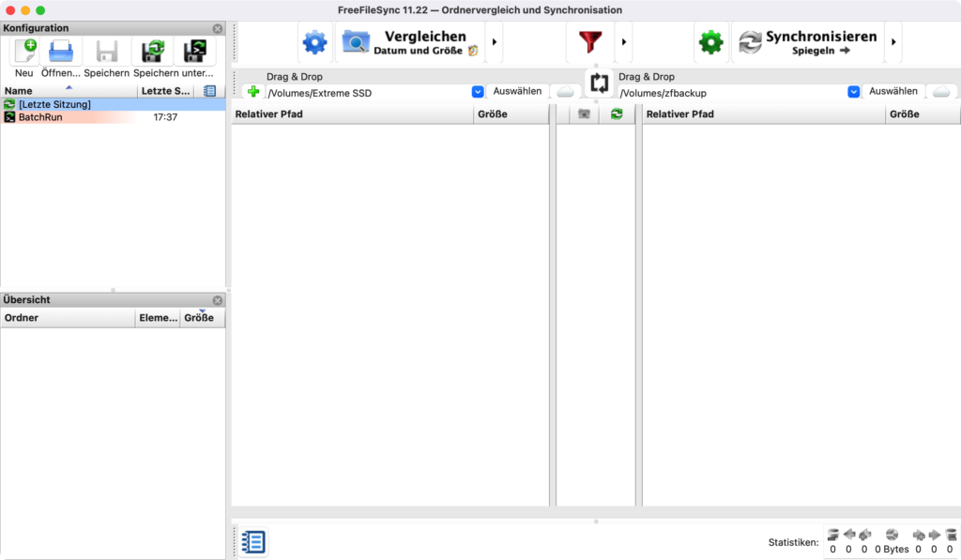Click left file list Größe header
Image resolution: width=961 pixels, height=560 pixels.
point(511,114)
